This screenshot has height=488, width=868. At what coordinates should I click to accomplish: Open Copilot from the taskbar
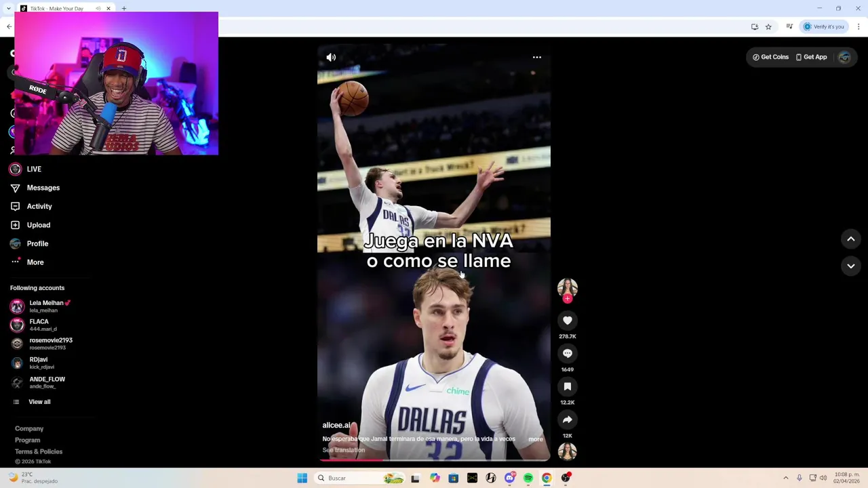[x=435, y=479]
